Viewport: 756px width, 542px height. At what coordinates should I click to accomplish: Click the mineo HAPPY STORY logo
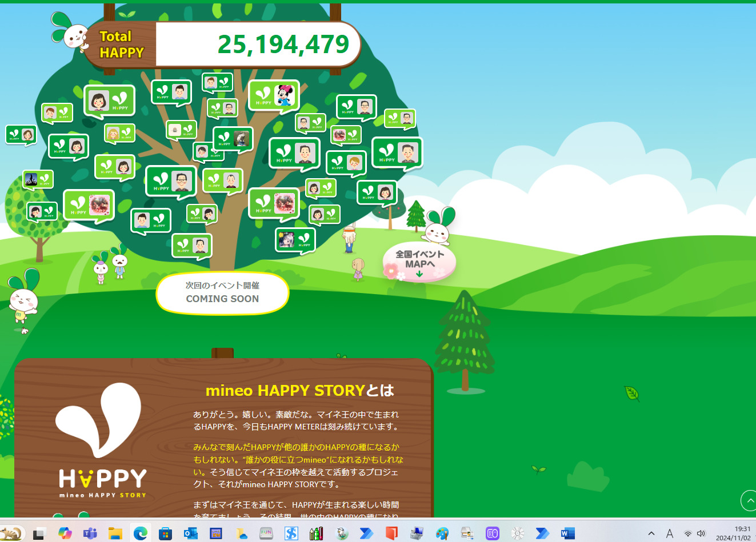point(103,441)
